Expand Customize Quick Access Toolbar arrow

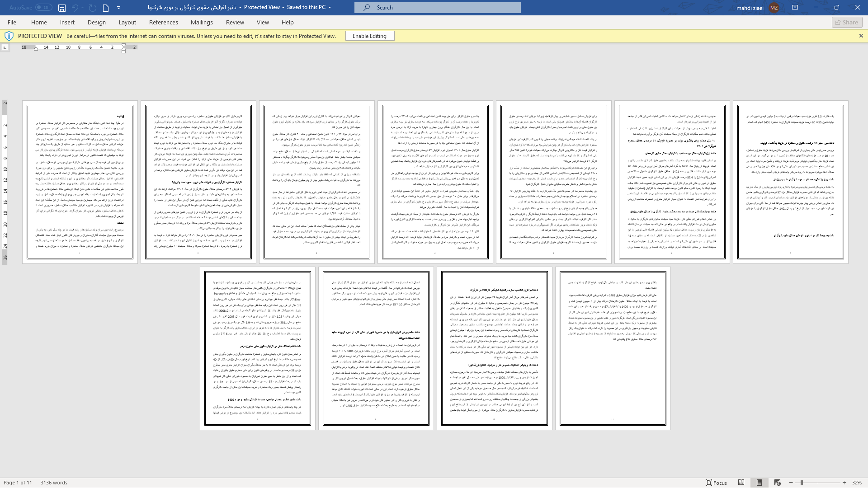118,8
